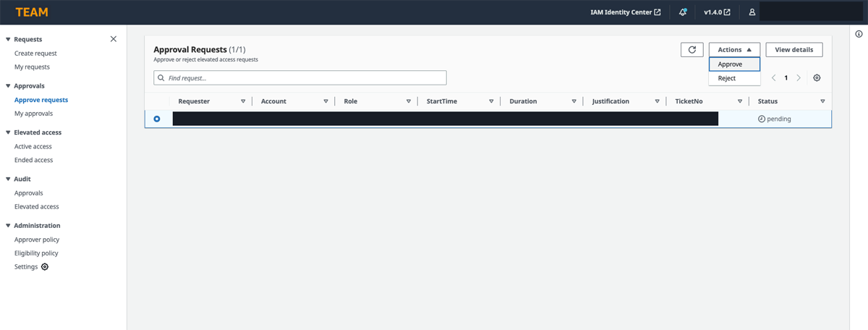Go to previous page arrow
Image resolution: width=868 pixels, height=330 pixels.
[773, 78]
